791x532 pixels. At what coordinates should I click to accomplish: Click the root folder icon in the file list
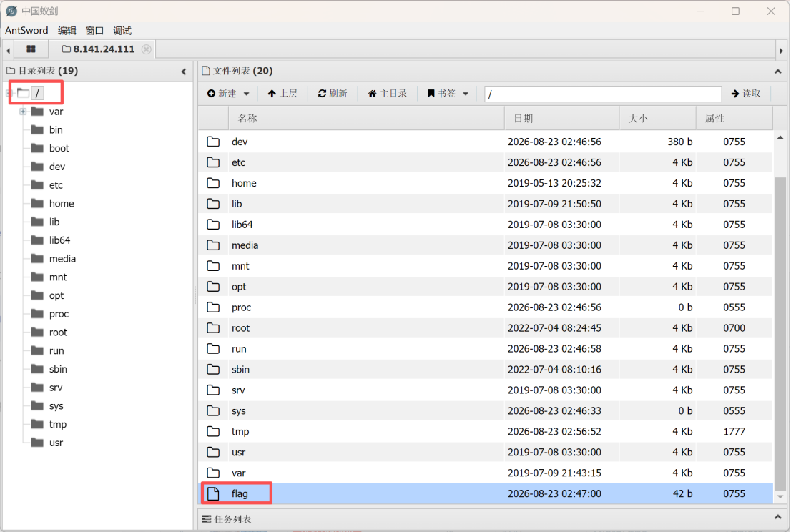point(213,327)
